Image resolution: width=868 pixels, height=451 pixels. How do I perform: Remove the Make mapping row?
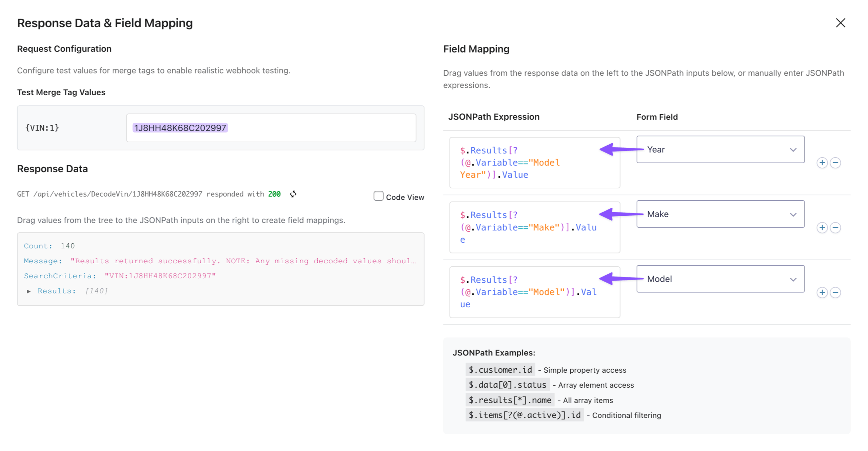(x=835, y=227)
